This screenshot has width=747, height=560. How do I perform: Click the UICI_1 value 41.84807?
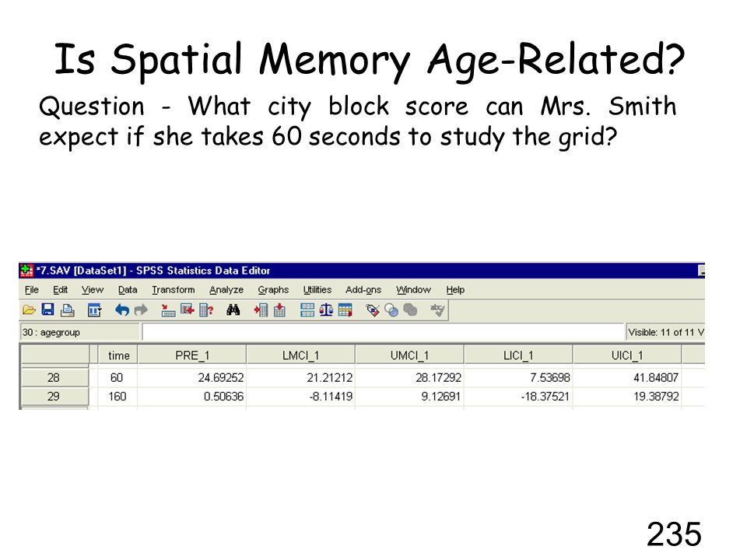tap(627, 378)
